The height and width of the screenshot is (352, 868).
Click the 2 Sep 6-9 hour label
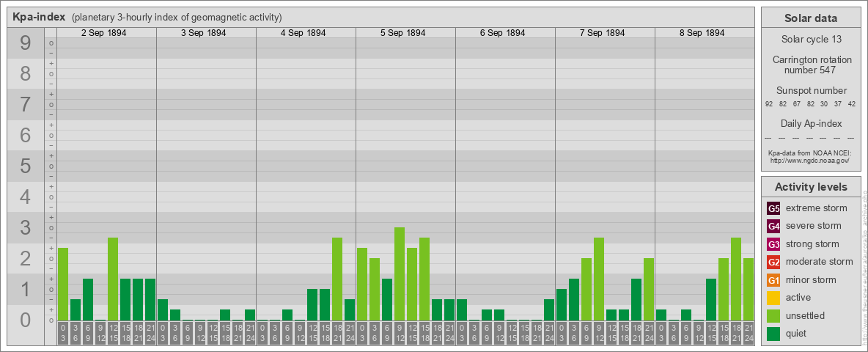tap(87, 333)
